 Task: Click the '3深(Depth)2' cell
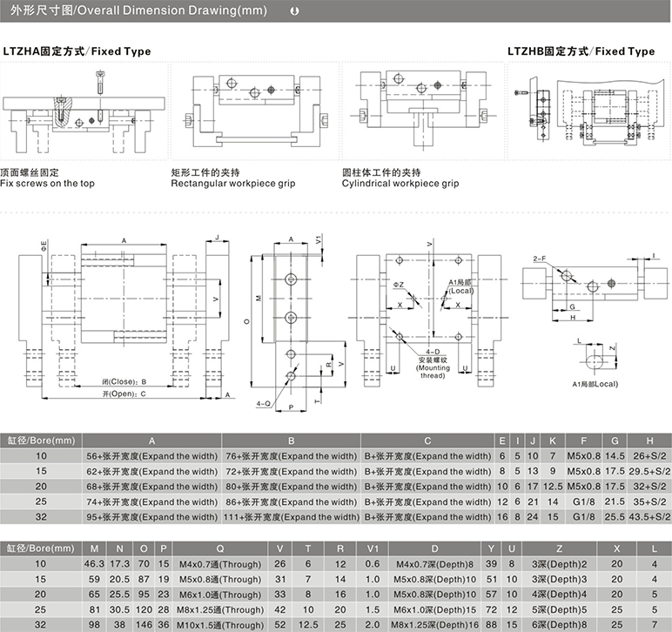[x=560, y=564]
